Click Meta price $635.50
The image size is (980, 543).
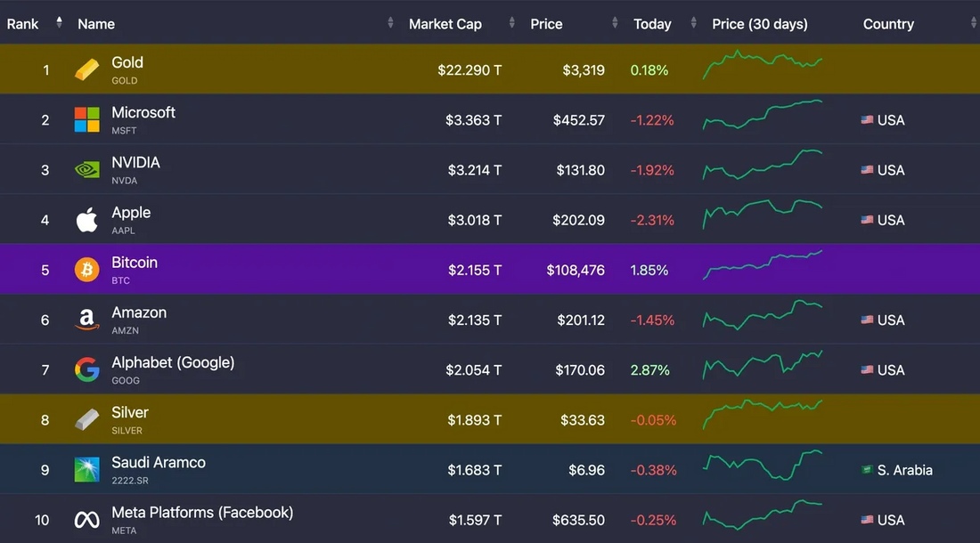(x=578, y=519)
